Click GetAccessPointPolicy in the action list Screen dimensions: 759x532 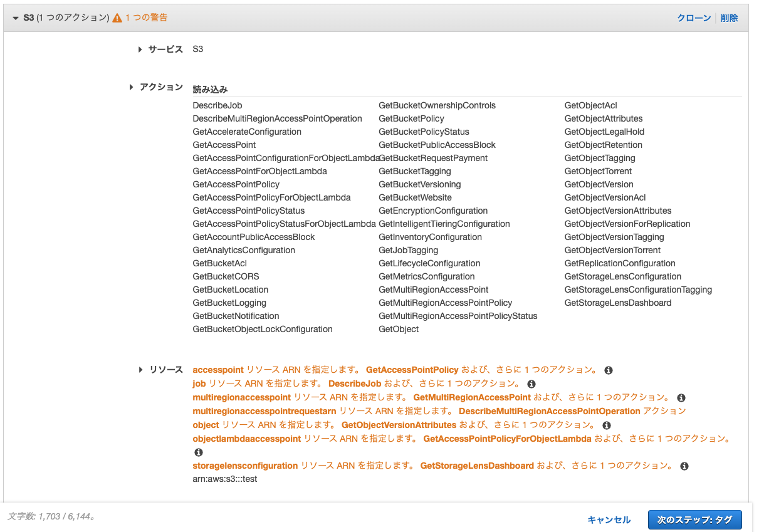[x=236, y=184]
